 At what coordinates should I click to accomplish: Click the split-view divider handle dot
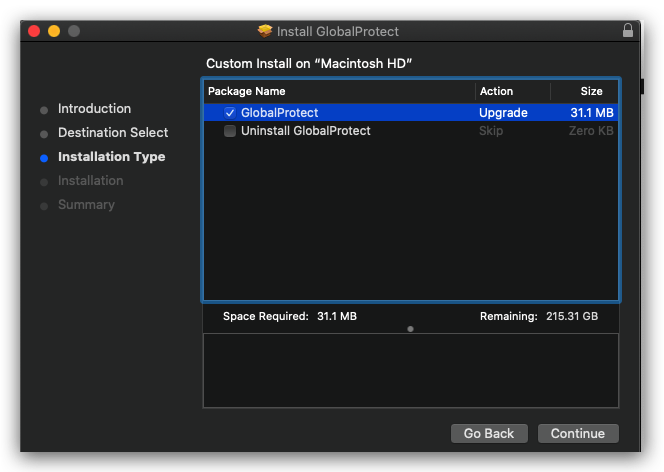(x=410, y=329)
